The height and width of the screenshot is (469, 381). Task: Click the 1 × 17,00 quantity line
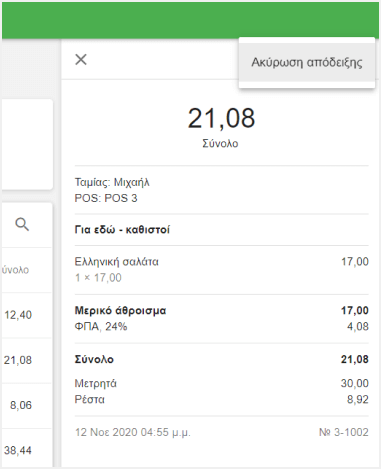[98, 278]
